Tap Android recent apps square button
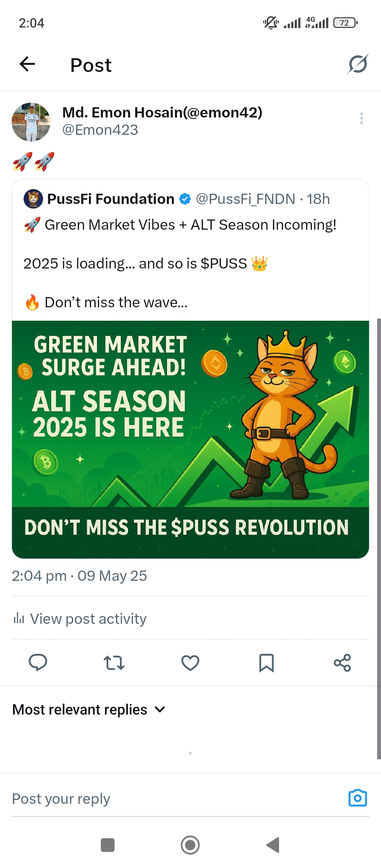Viewport: 381px width, 868px height. 108,845
